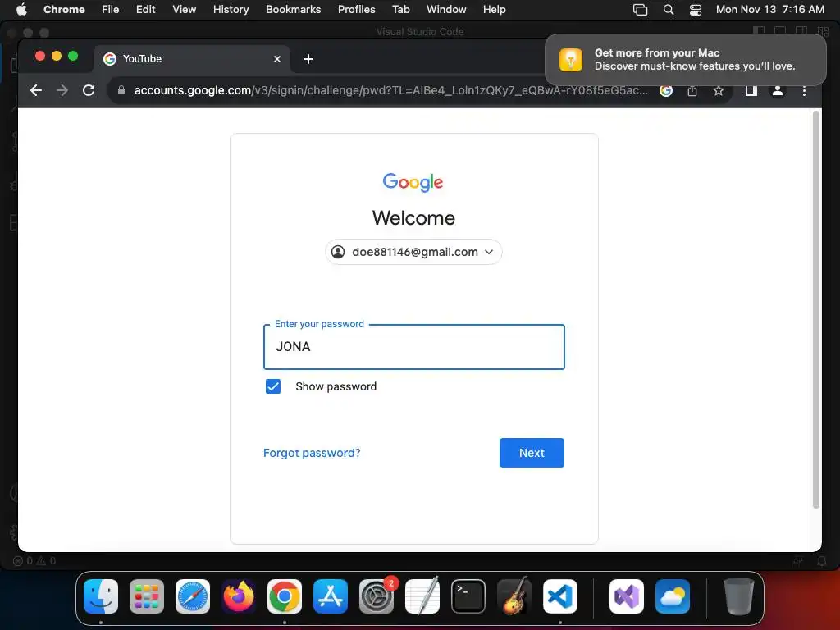Open Visual Studio Code from the Dock

tap(559, 596)
